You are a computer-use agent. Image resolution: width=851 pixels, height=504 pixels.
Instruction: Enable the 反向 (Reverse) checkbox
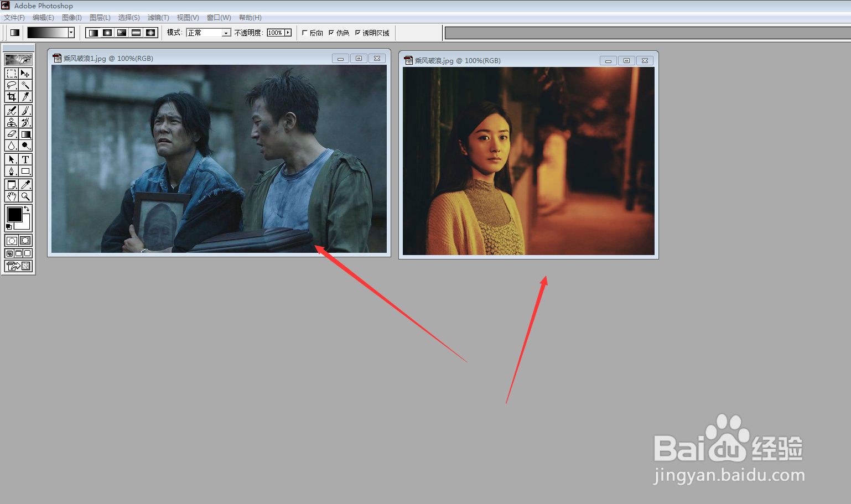coord(305,33)
